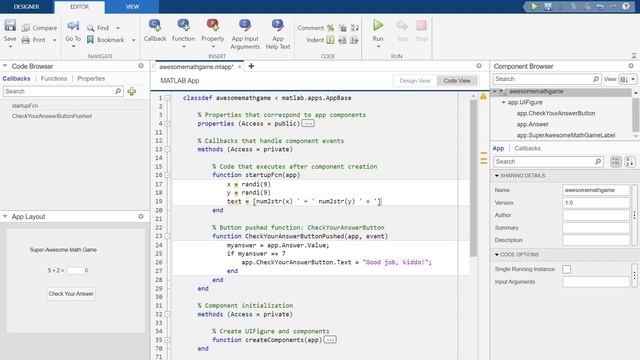Click the green plus to add callback
640x360 pixels.
point(131,91)
